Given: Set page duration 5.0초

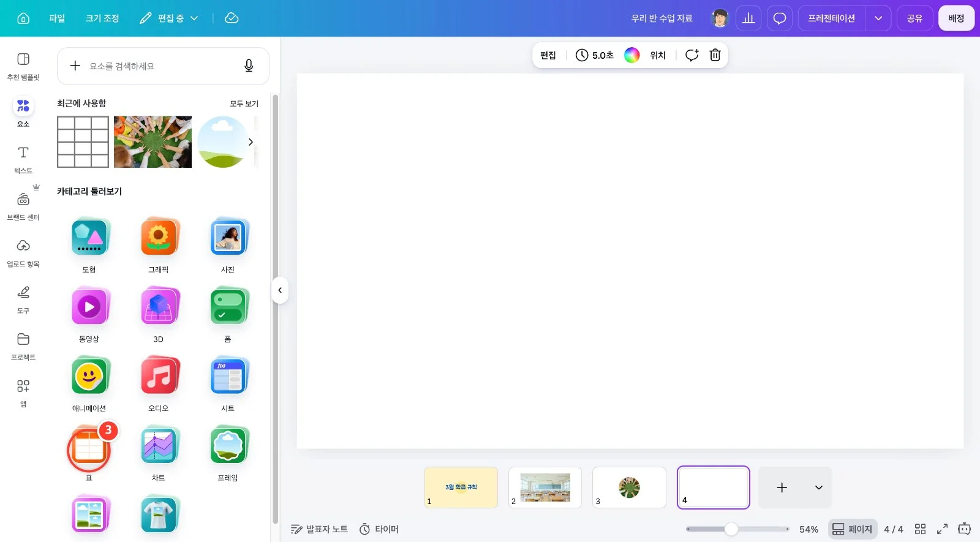Looking at the screenshot, I should pos(595,55).
